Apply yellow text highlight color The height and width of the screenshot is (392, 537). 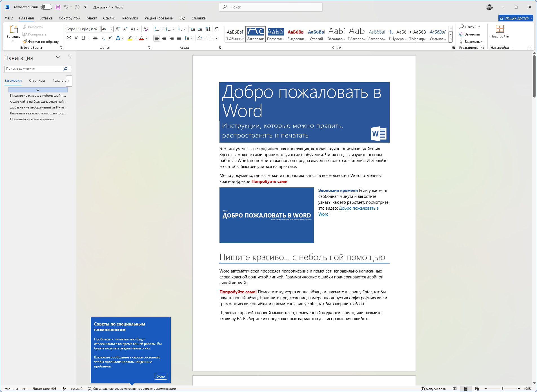pyautogui.click(x=130, y=38)
